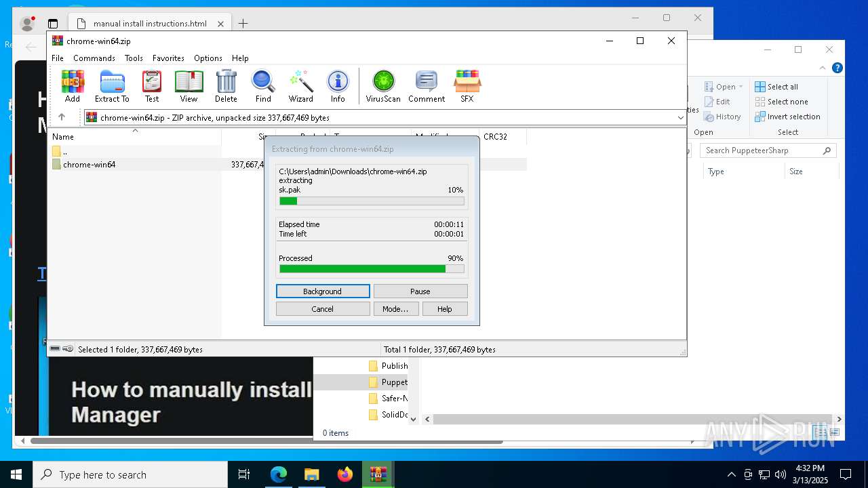The width and height of the screenshot is (868, 488).
Task: Click the Extract To toolbar icon
Action: click(x=112, y=86)
